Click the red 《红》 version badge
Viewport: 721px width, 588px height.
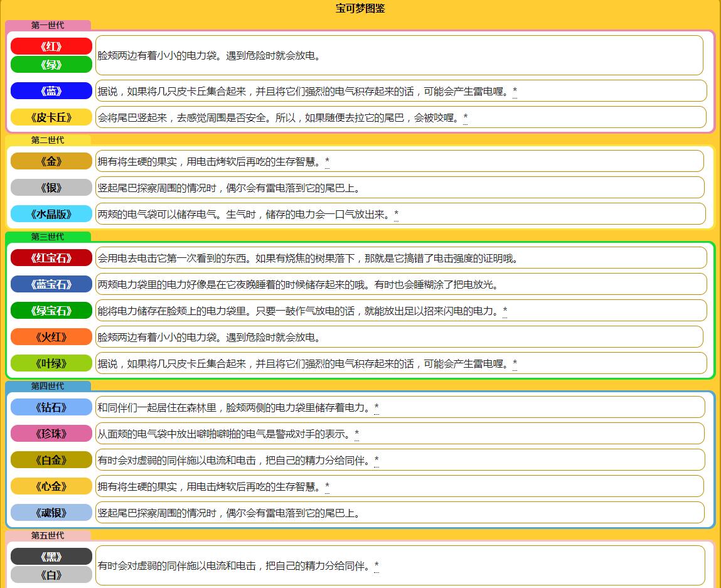pos(51,45)
